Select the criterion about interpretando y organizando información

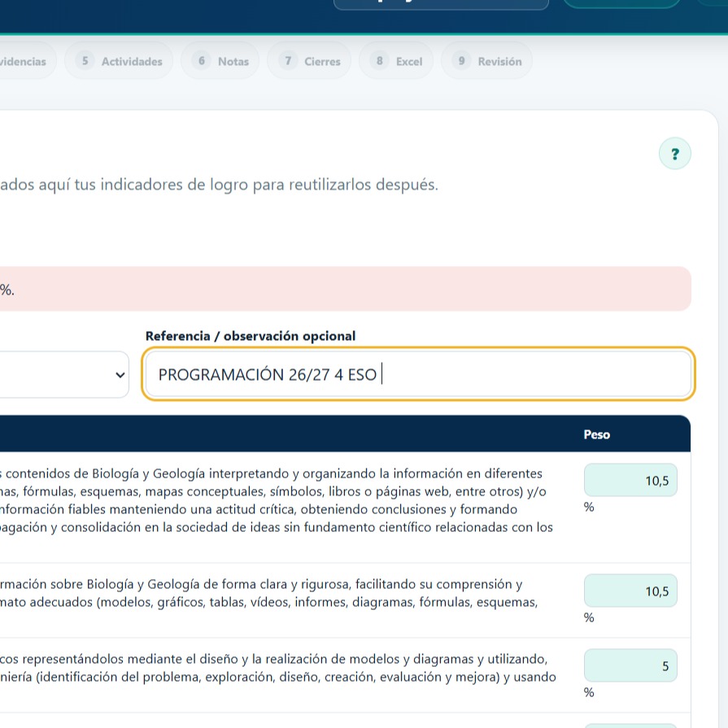coord(277,500)
